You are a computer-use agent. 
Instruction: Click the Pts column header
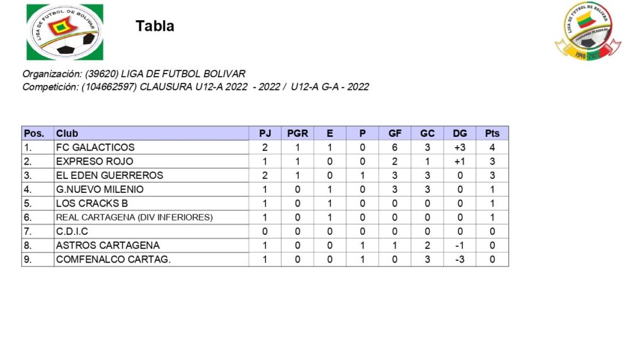[492, 133]
